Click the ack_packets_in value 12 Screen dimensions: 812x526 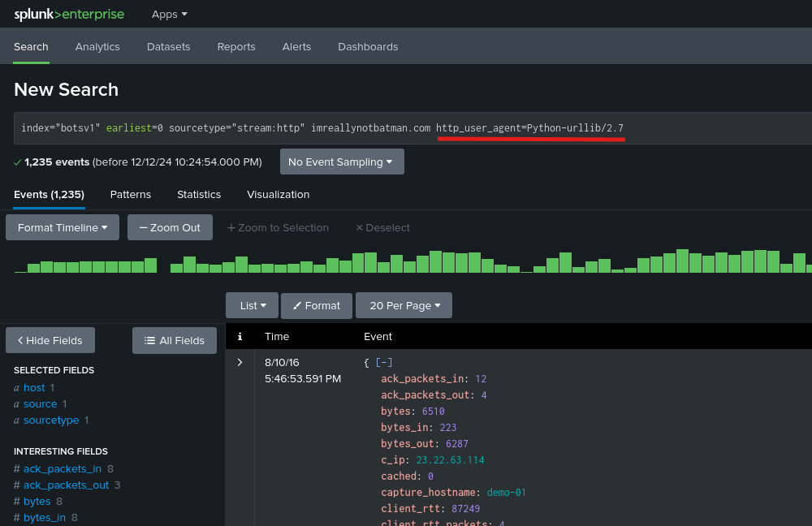click(x=481, y=378)
